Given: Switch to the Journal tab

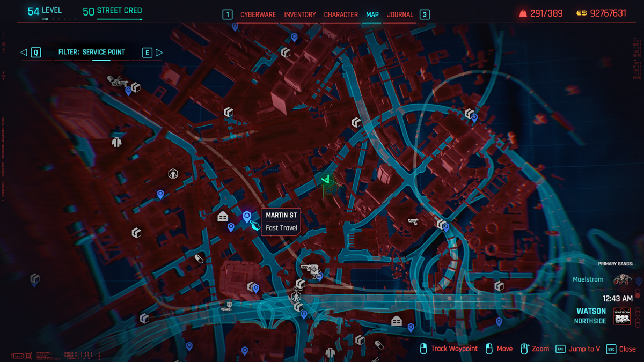Looking at the screenshot, I should pyautogui.click(x=400, y=15).
